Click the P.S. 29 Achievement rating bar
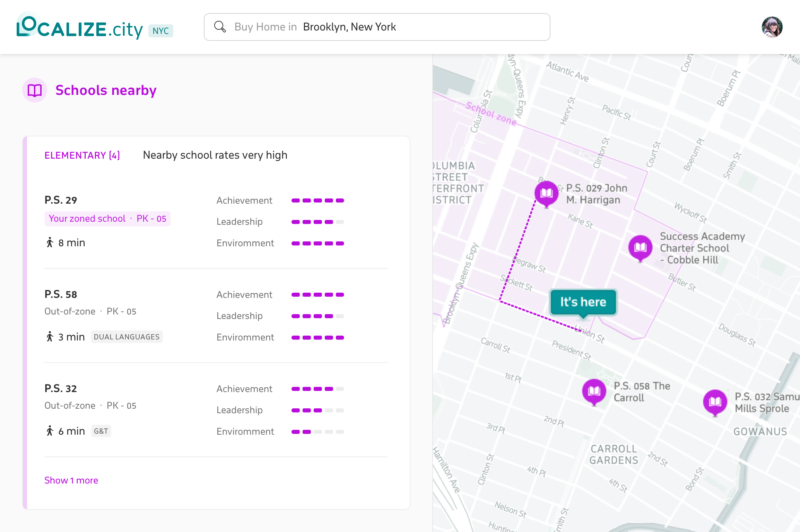The image size is (800, 532). [318, 201]
